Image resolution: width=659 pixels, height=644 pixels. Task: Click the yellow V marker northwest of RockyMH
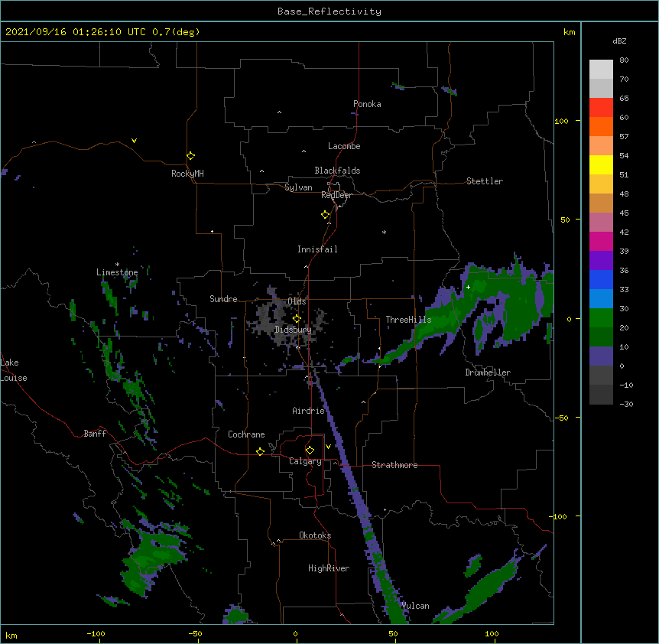[x=134, y=141]
